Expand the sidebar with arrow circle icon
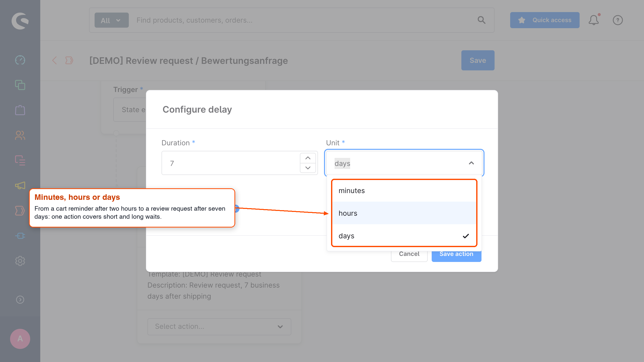The height and width of the screenshot is (362, 644). (20, 300)
